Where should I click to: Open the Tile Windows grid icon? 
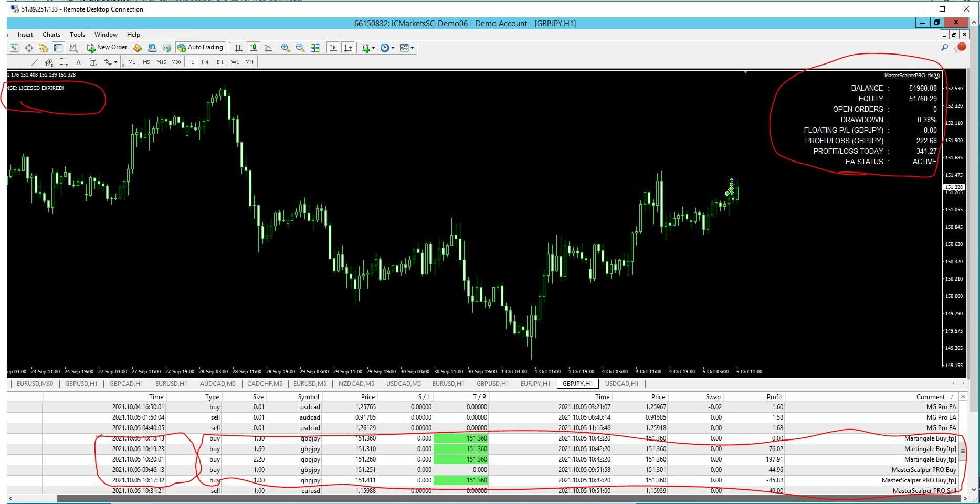(x=315, y=48)
